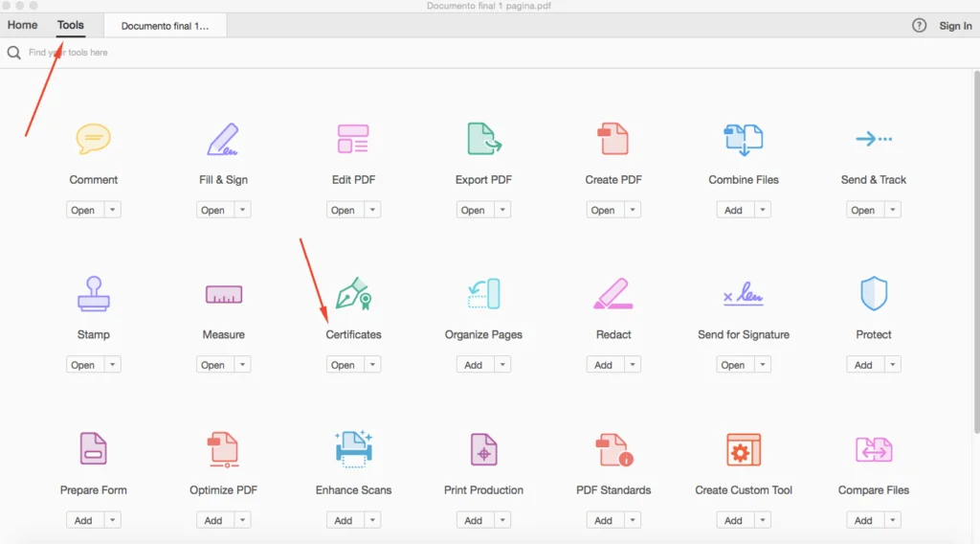Expand the dropdown arrow under Organize Pages
Image resolution: width=980 pixels, height=544 pixels.
point(501,365)
